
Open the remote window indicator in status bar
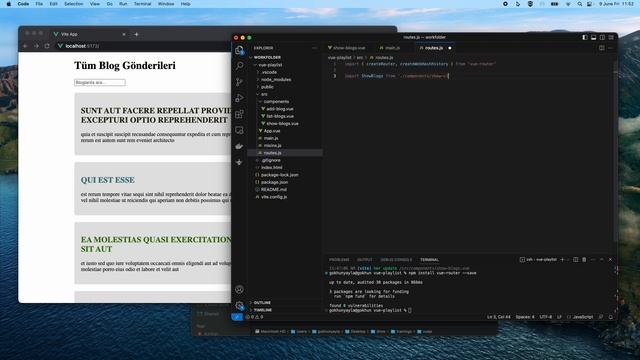(x=237, y=317)
